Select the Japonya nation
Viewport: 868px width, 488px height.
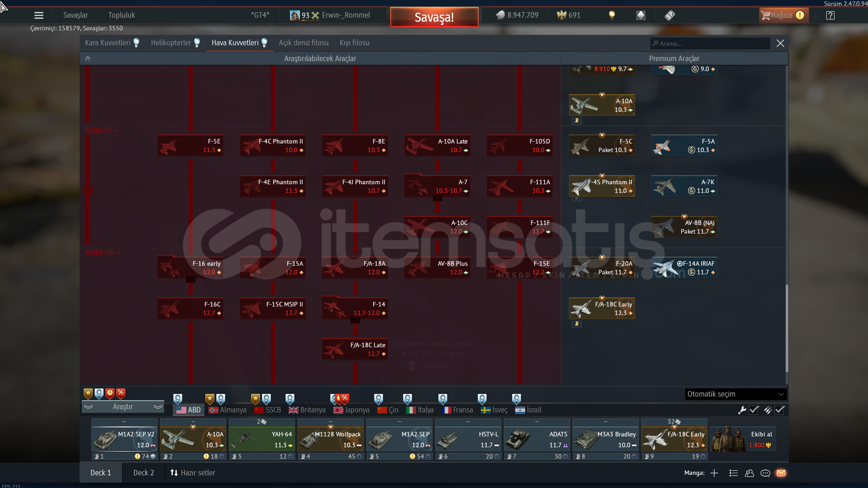351,410
